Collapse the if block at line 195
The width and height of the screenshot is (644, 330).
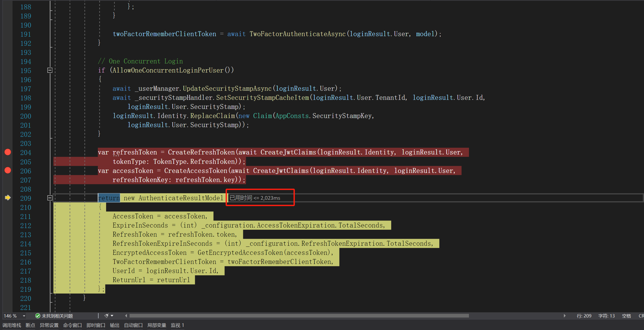click(x=50, y=70)
